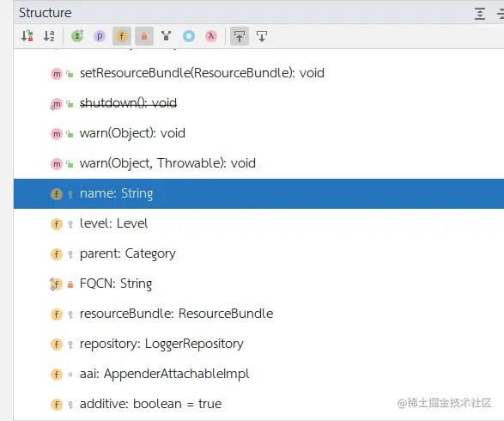Select parent: Category field

[258, 253]
